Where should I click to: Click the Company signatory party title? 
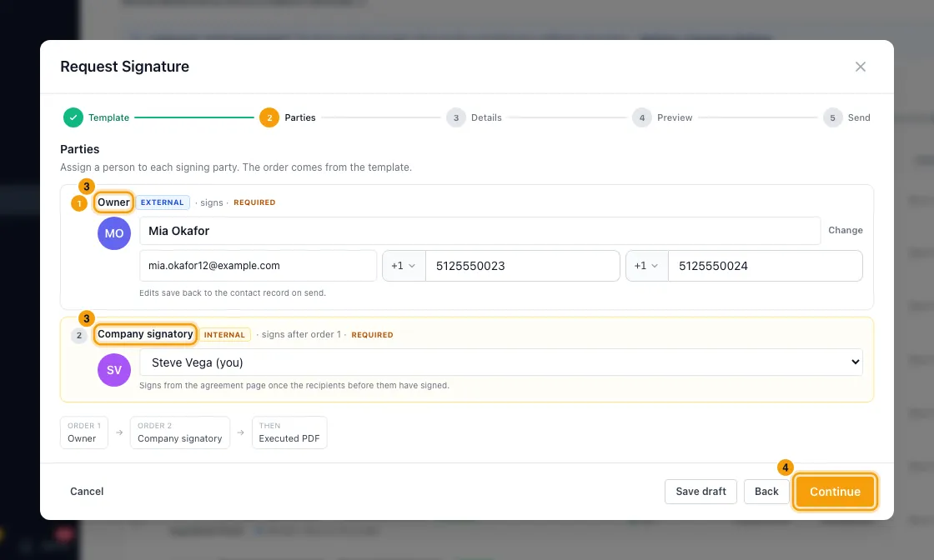tap(145, 334)
